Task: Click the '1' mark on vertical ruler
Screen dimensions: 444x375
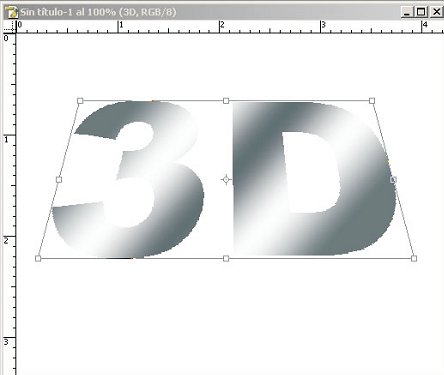Action: tap(6, 139)
